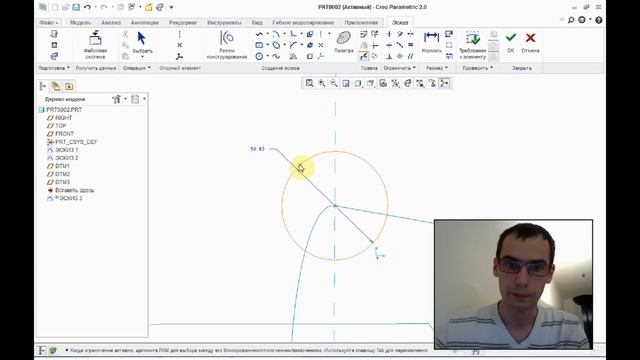
Task: Apply the horizontal constraint
Action: pyautogui.click(x=389, y=45)
